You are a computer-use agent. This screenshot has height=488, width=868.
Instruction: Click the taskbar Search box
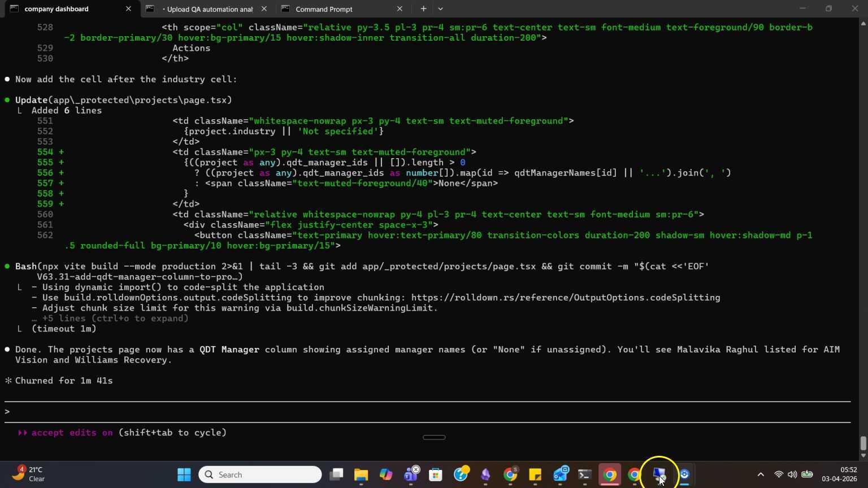click(x=261, y=475)
